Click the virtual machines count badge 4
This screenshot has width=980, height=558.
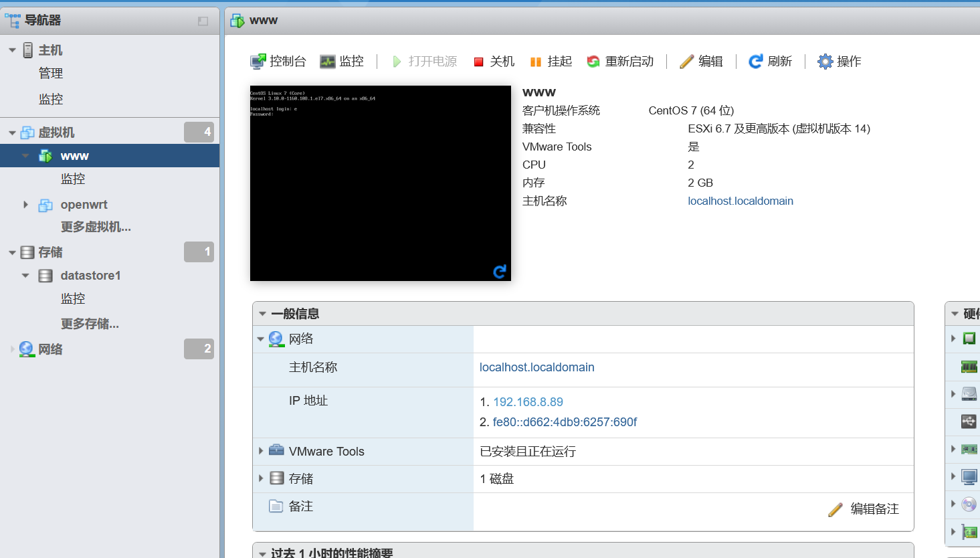(199, 132)
